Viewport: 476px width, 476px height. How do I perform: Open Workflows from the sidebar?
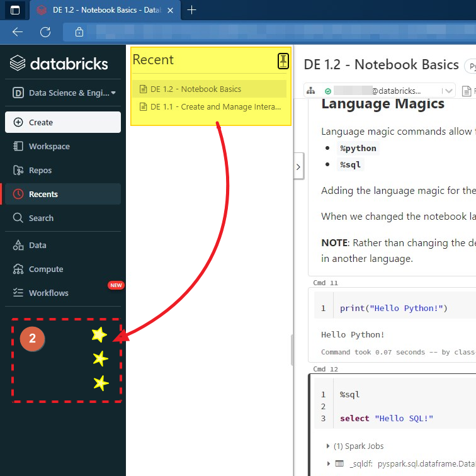coord(48,293)
